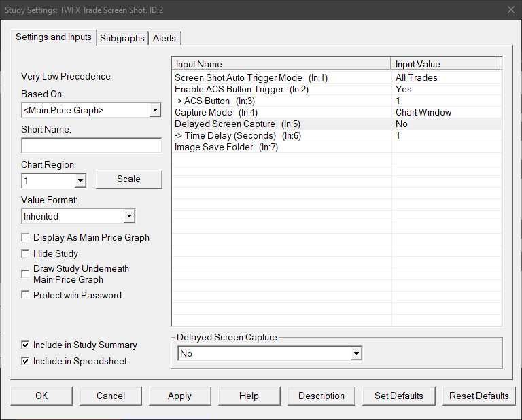The image size is (522, 420).
Task: Enable Display As Main Price Graph checkbox
Action: click(26, 238)
